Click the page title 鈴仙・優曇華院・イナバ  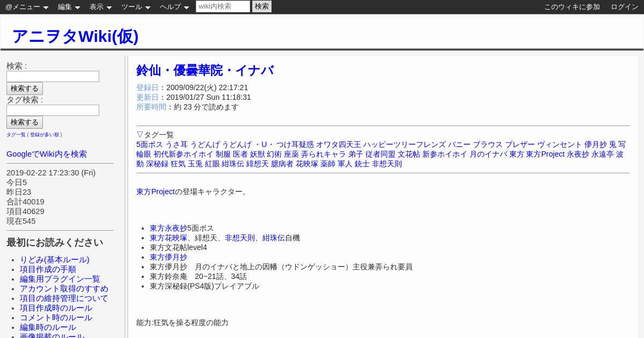[205, 70]
